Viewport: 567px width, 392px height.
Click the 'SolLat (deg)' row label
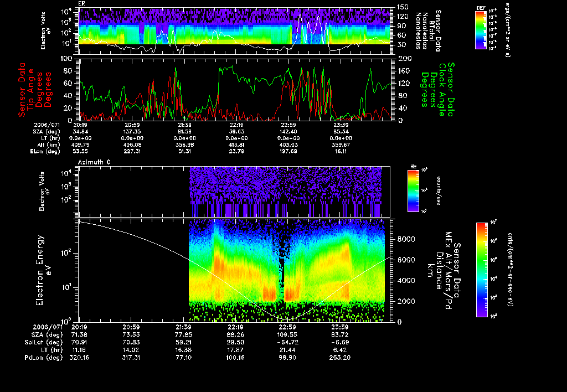click(43, 342)
